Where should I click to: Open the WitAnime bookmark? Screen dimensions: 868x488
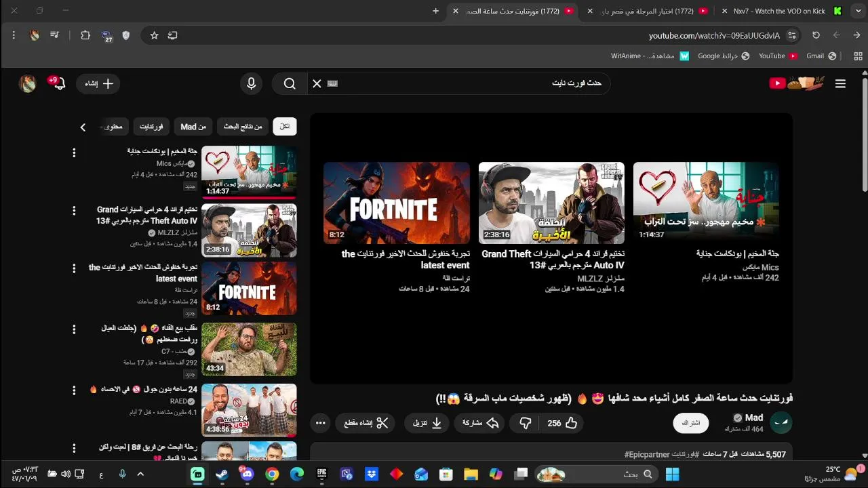[x=649, y=56]
